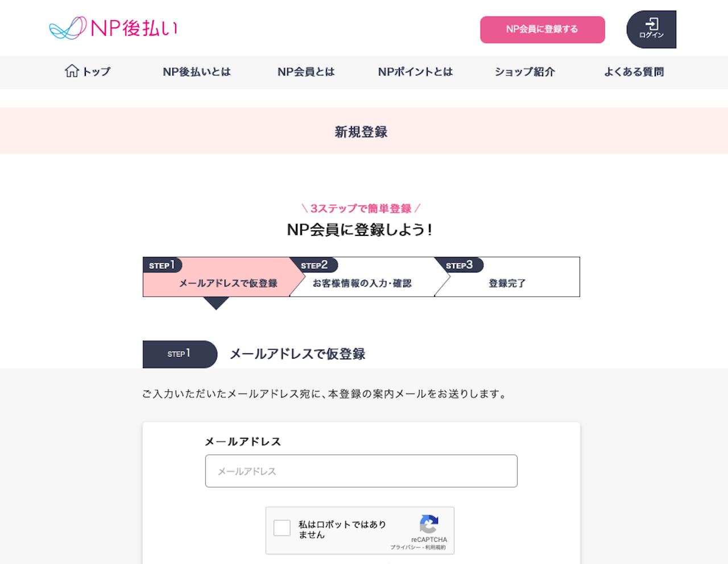Open the NP会員とは menu item

(306, 72)
